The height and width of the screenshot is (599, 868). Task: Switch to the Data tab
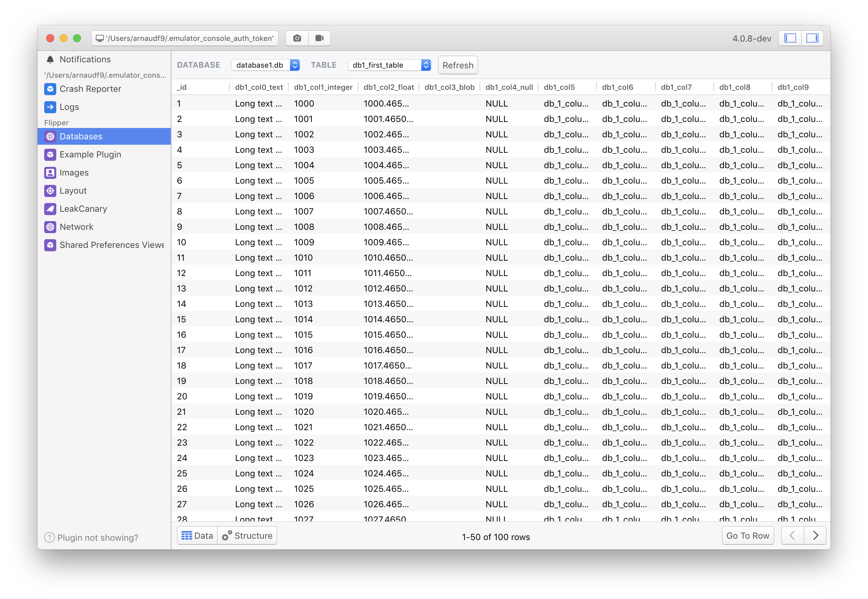pyautogui.click(x=197, y=536)
